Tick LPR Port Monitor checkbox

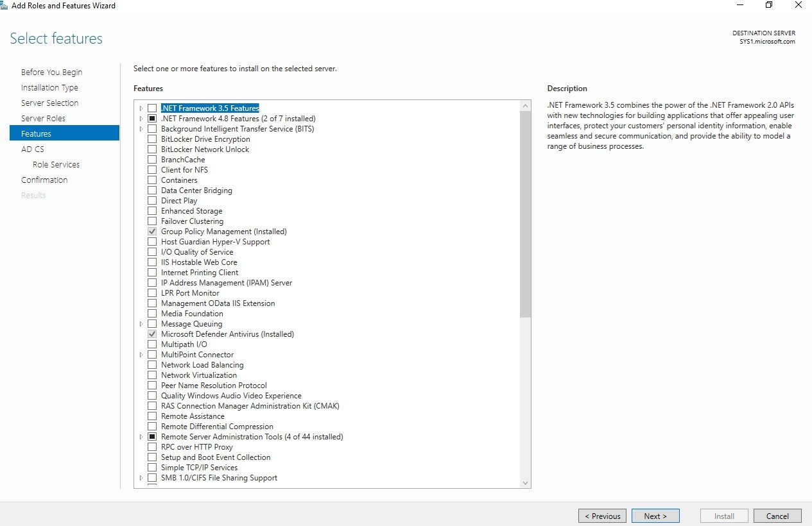152,293
